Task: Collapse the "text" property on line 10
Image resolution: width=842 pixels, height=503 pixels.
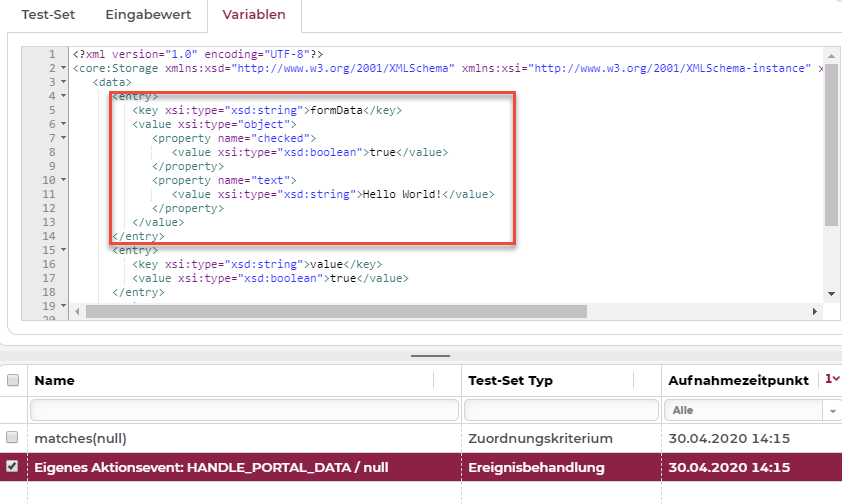Action: tap(64, 180)
